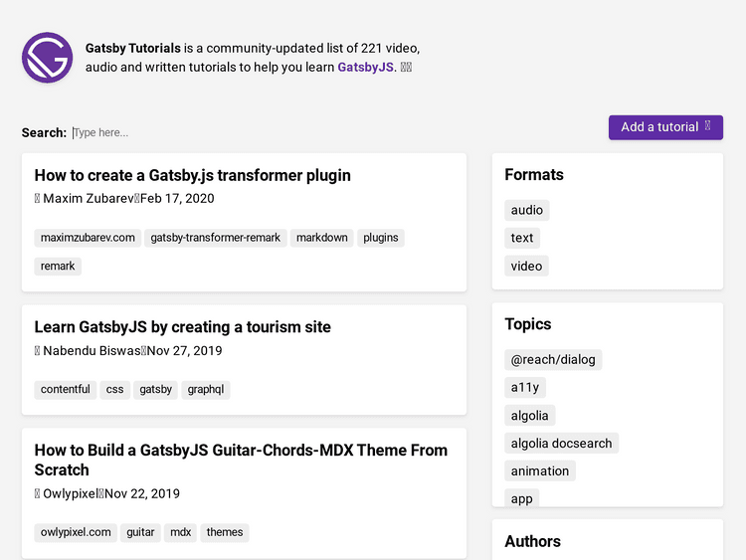Filter by audio format
Screen dimensions: 746x560
pyautogui.click(x=526, y=210)
